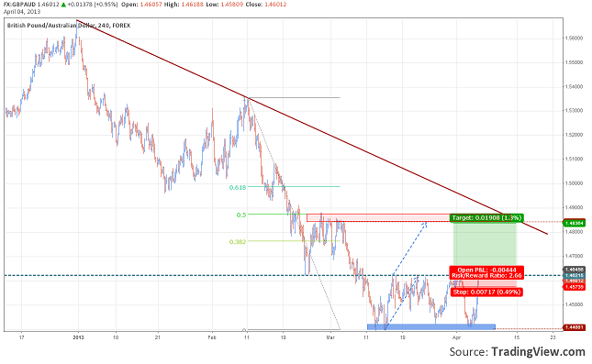Click the 1.45739 red price tag

point(575,287)
